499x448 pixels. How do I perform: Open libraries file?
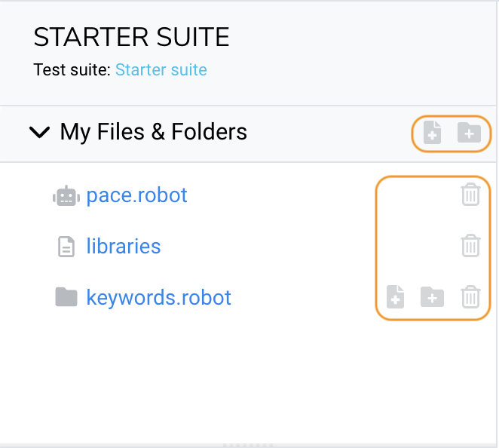124,246
